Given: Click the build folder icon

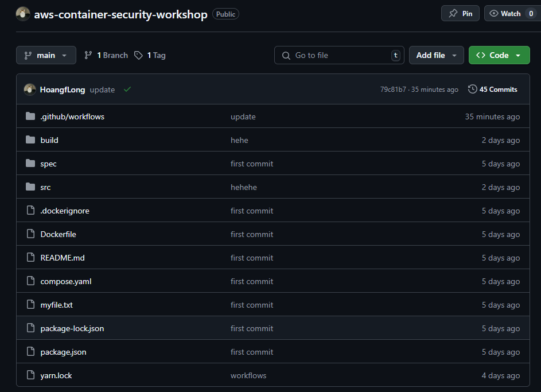Looking at the screenshot, I should [x=30, y=140].
